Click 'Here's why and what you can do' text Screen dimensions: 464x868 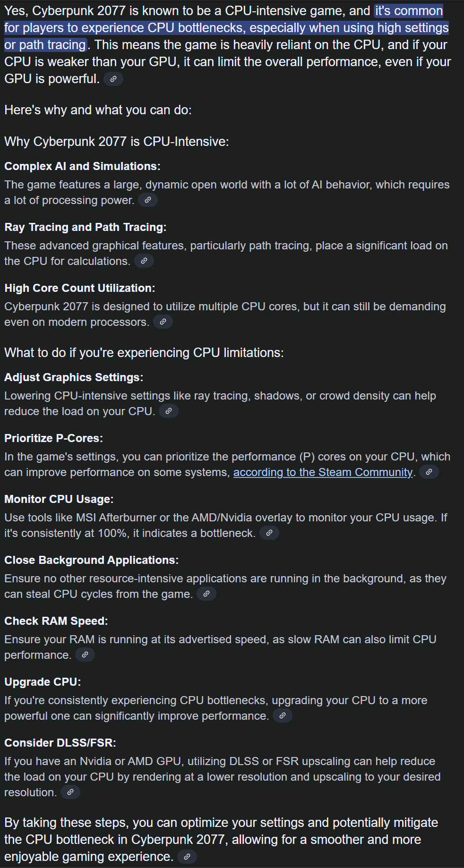click(98, 110)
